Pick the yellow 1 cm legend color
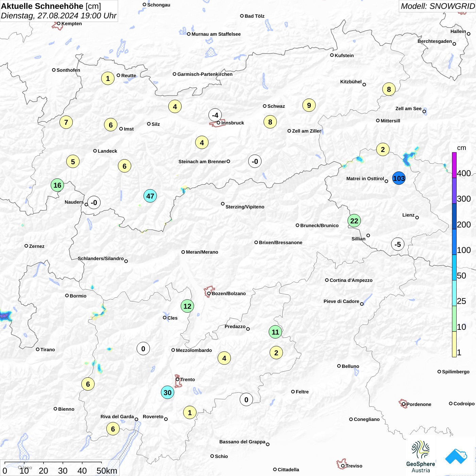 (x=454, y=344)
